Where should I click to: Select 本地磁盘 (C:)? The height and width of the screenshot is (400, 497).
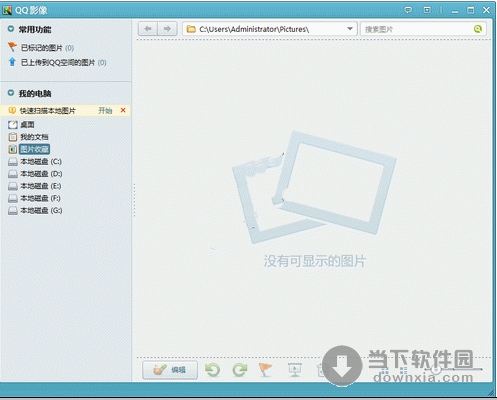(41, 162)
